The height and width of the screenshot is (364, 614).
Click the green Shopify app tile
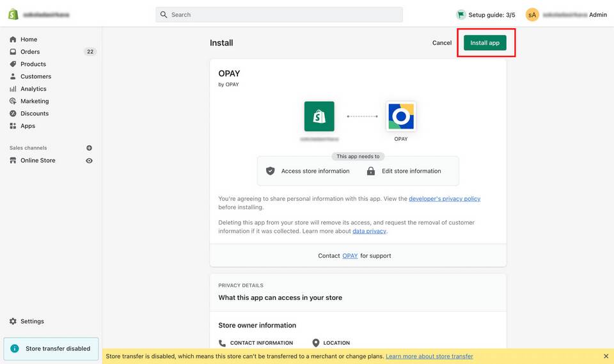click(319, 116)
